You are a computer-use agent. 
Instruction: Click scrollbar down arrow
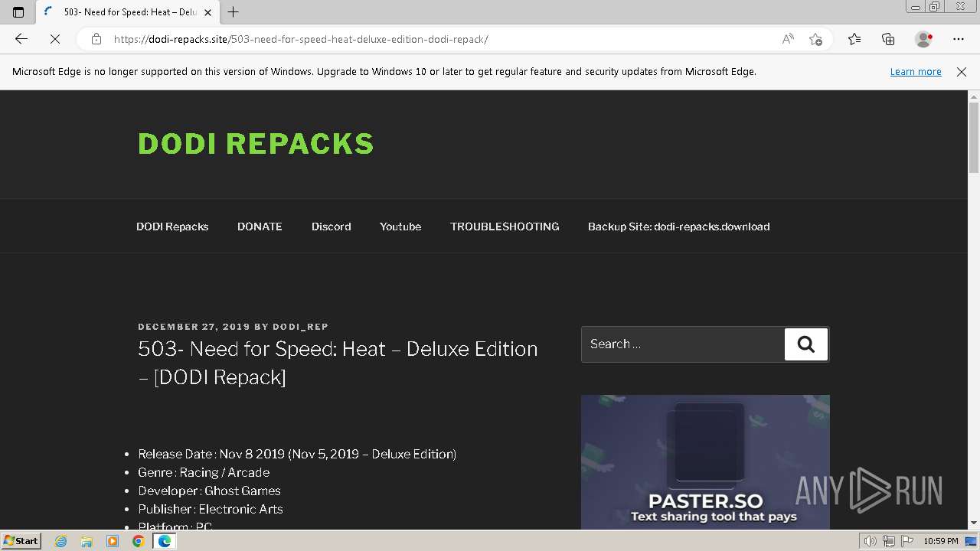point(974,523)
